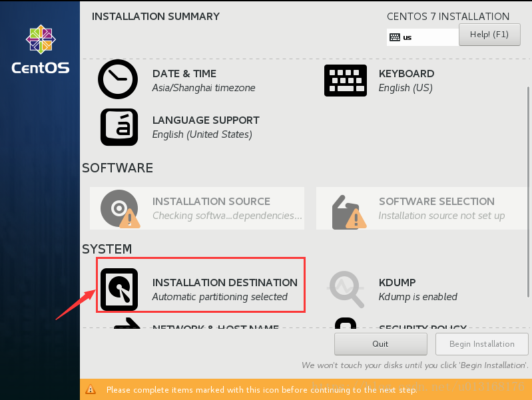
Task: Click the Software Selection package icon
Action: (349, 212)
